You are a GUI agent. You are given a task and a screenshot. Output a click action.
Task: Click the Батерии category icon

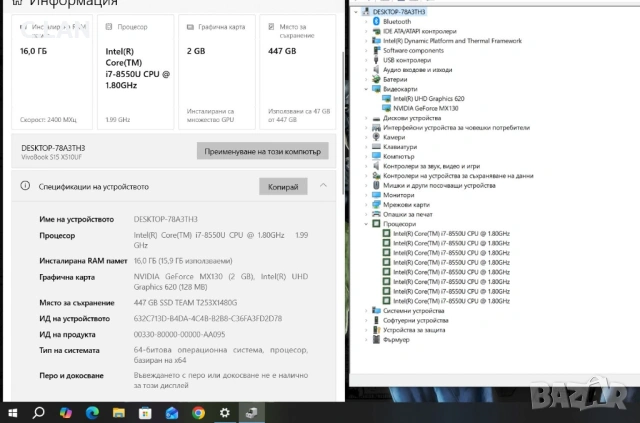[376, 79]
